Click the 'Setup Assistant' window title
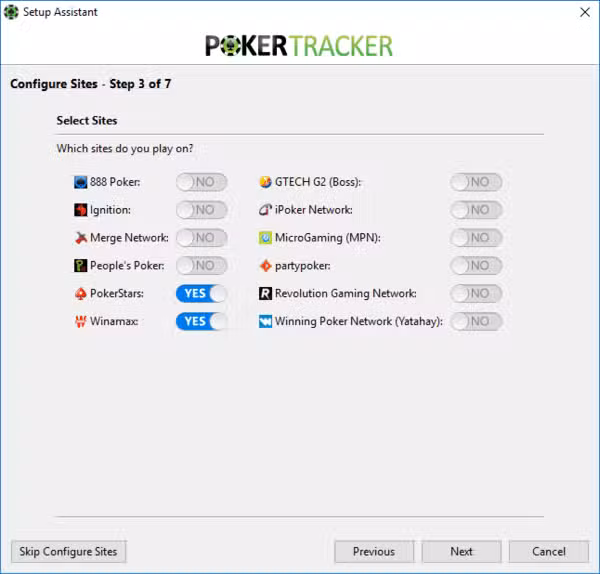 pyautogui.click(x=60, y=12)
